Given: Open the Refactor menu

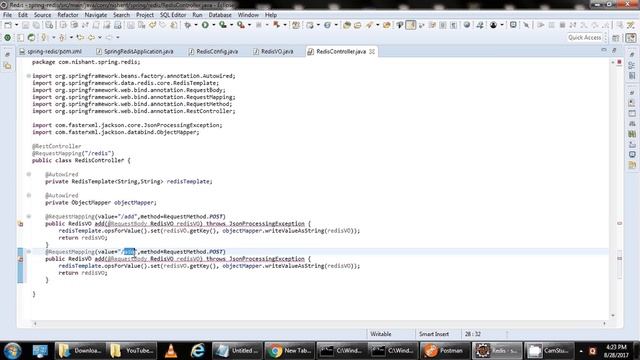Looking at the screenshot, I should click(x=68, y=15).
